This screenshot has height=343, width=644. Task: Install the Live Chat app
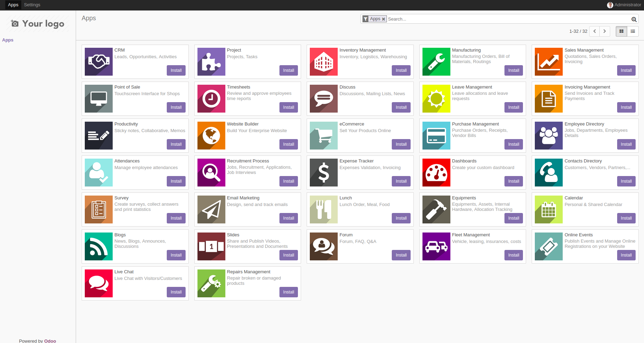(176, 292)
